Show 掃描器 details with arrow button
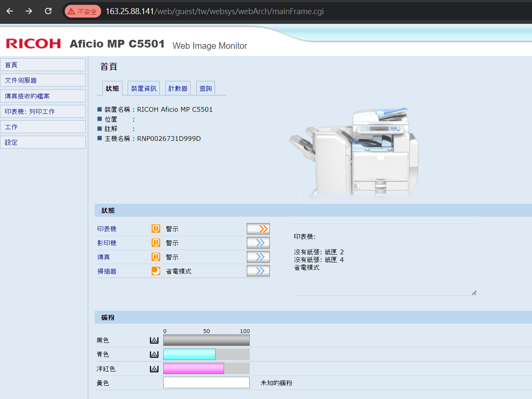This screenshot has height=399, width=532. point(258,271)
